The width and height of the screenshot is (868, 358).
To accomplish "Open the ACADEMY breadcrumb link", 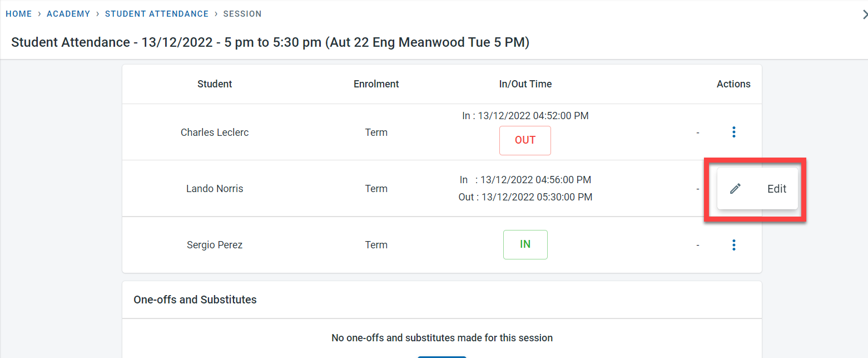I will pyautogui.click(x=68, y=14).
